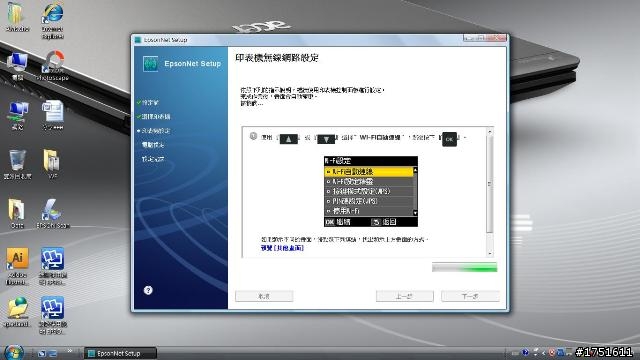
Task: Click the 印表機無線網路設定 heading
Action: click(x=277, y=58)
